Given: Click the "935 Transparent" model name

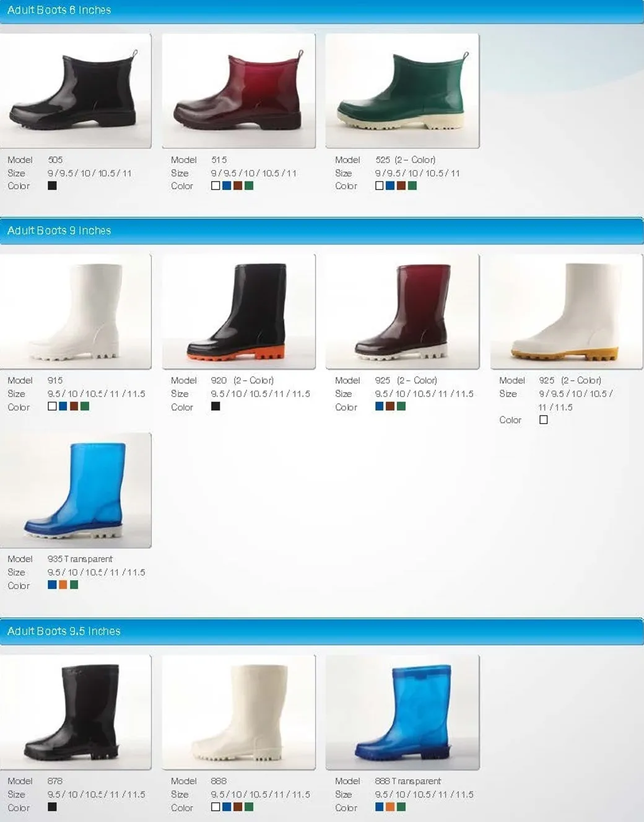Looking at the screenshot, I should [80, 559].
